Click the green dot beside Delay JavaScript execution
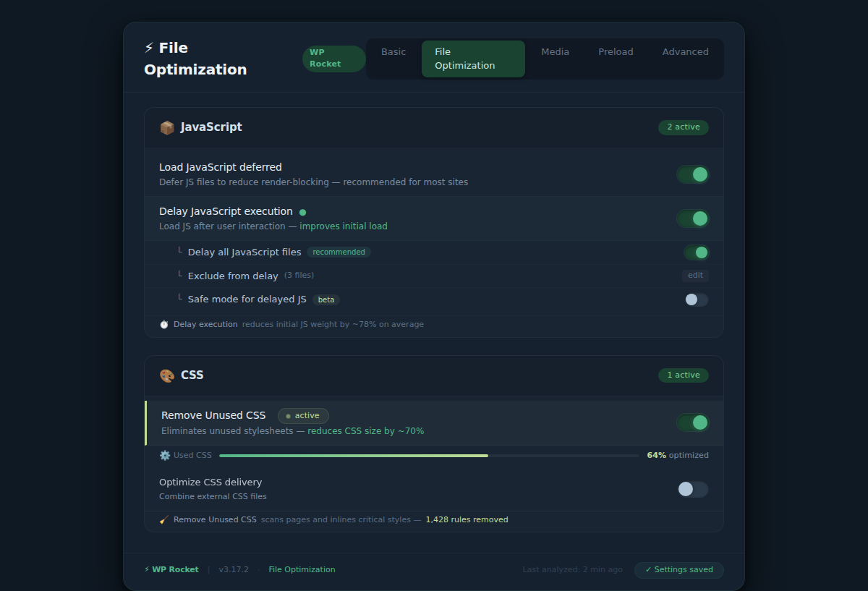The width and height of the screenshot is (868, 591). 302,212
